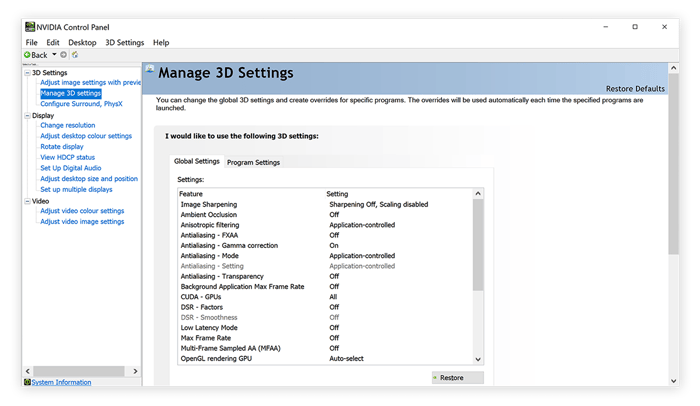Click the Forward navigation arrow icon

(63, 55)
